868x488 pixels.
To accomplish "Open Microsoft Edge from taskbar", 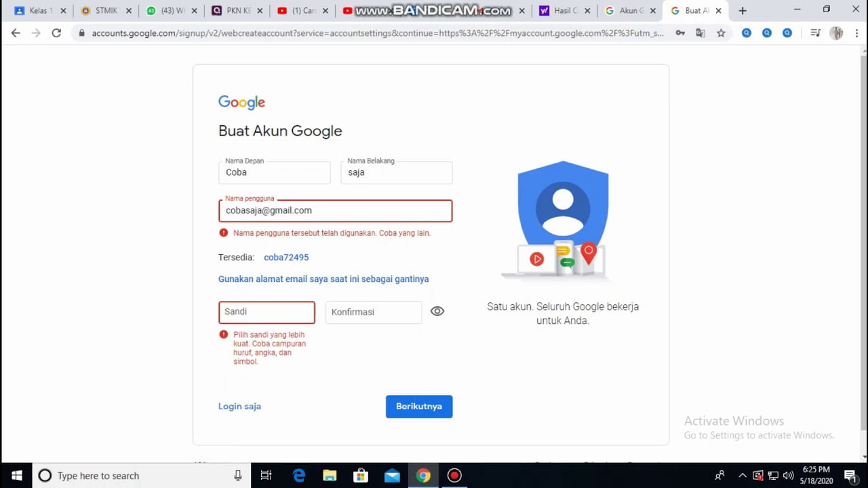I will click(x=299, y=476).
